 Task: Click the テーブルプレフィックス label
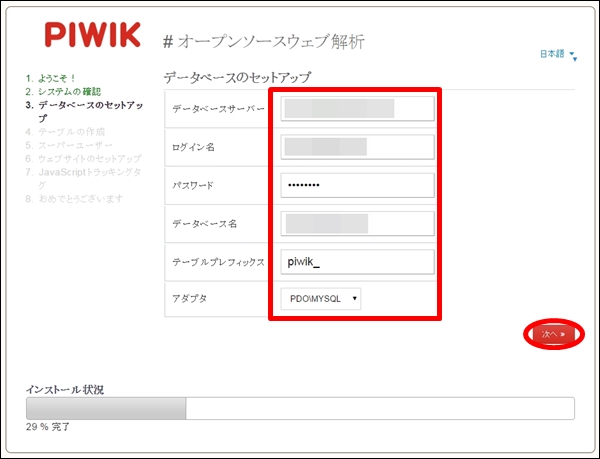(x=218, y=262)
